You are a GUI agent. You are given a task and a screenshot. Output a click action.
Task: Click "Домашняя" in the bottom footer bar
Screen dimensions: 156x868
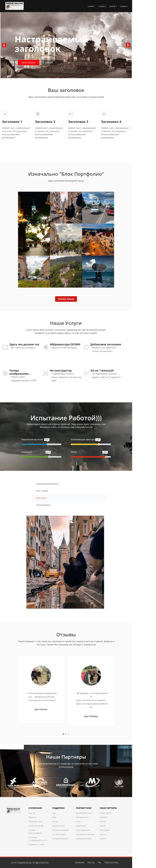(79, 863)
